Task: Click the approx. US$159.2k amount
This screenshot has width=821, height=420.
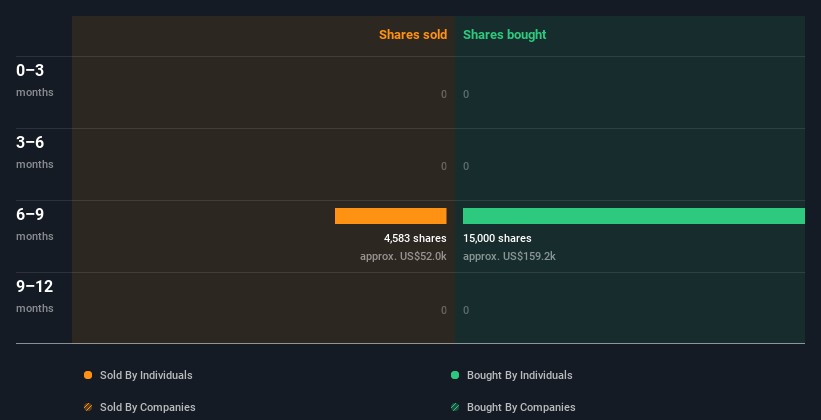Action: click(509, 257)
